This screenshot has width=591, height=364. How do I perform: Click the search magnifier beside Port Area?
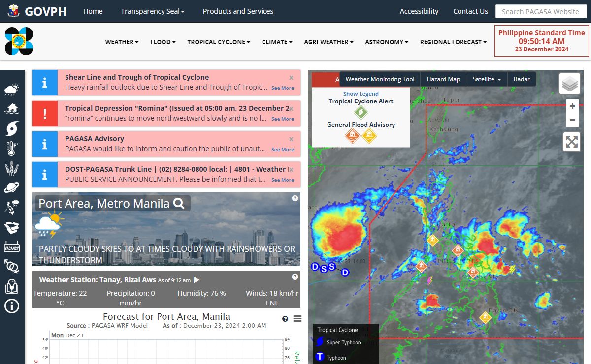[179, 203]
